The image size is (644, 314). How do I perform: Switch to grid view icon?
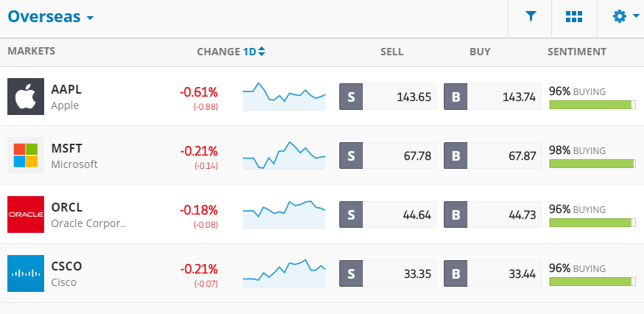(x=574, y=16)
